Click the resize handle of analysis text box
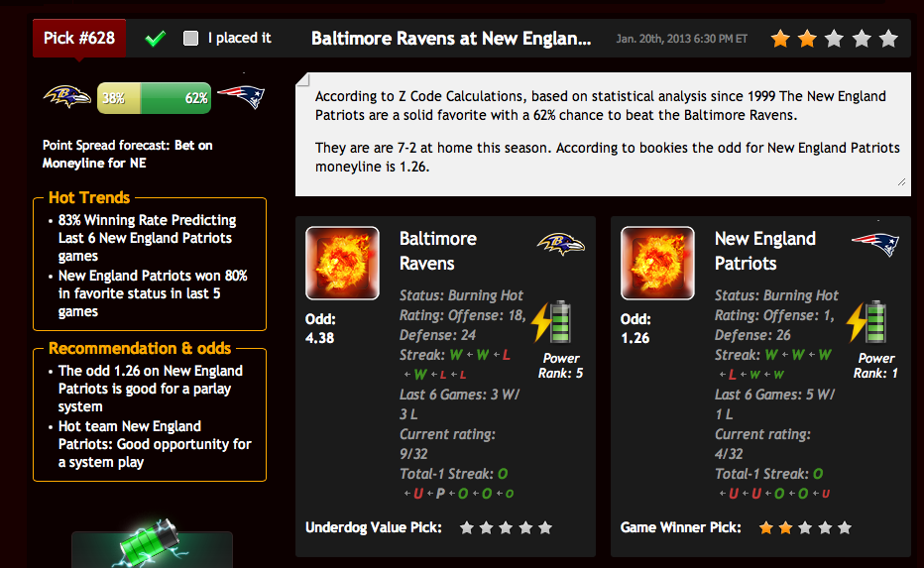The width and height of the screenshot is (924, 568). point(902,182)
